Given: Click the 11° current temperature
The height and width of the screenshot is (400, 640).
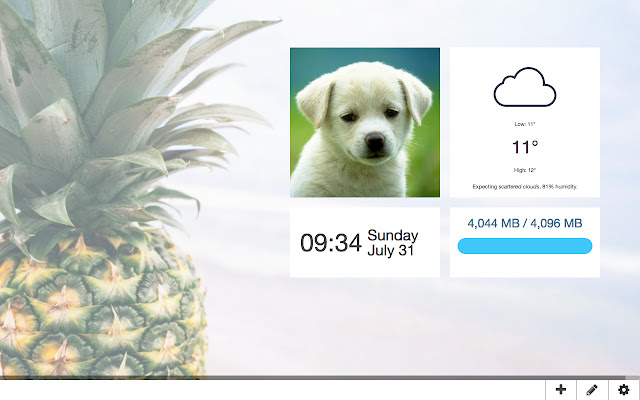Looking at the screenshot, I should pos(525,147).
